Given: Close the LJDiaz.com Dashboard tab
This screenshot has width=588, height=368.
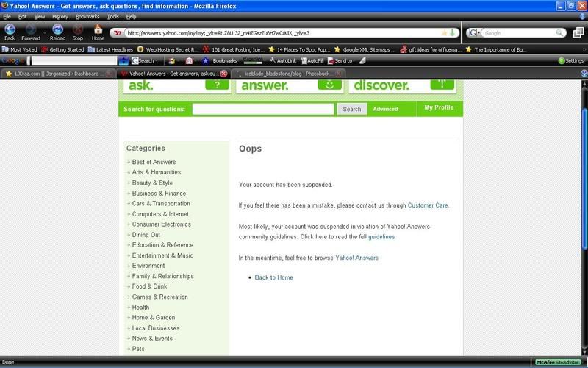Looking at the screenshot, I should coord(109,74).
